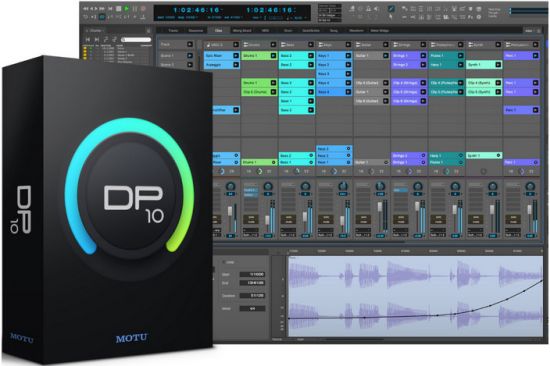This screenshot has width=550, height=366.
Task: Click the Synth channel pan knob
Action: point(492,186)
